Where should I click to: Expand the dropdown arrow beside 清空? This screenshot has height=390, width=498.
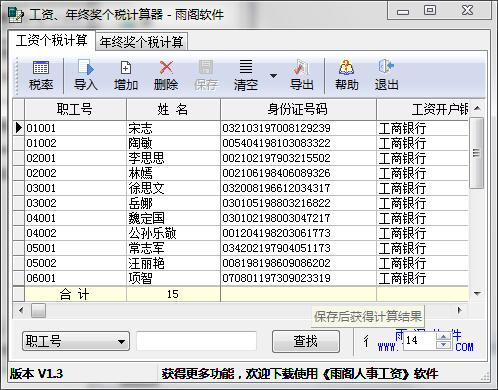click(x=273, y=76)
